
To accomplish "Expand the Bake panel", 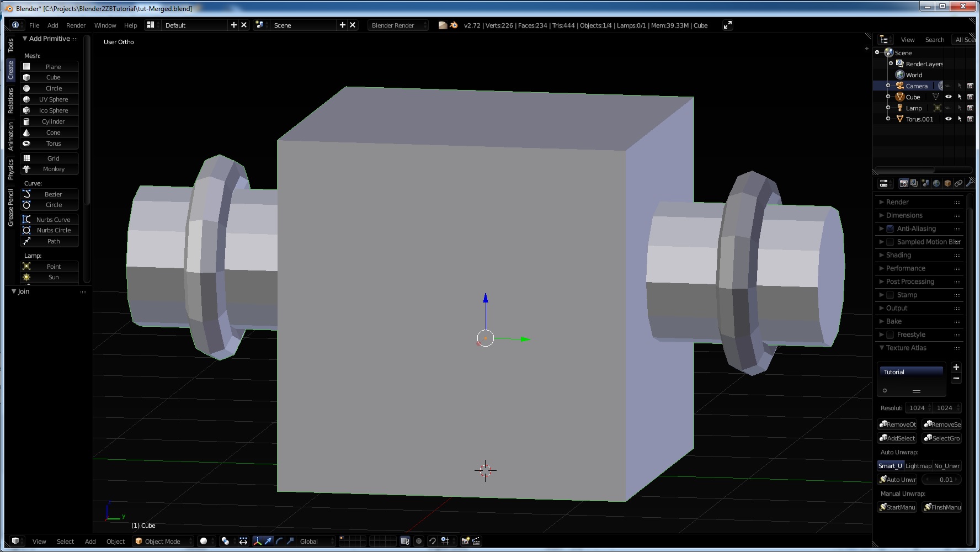I will (x=919, y=321).
